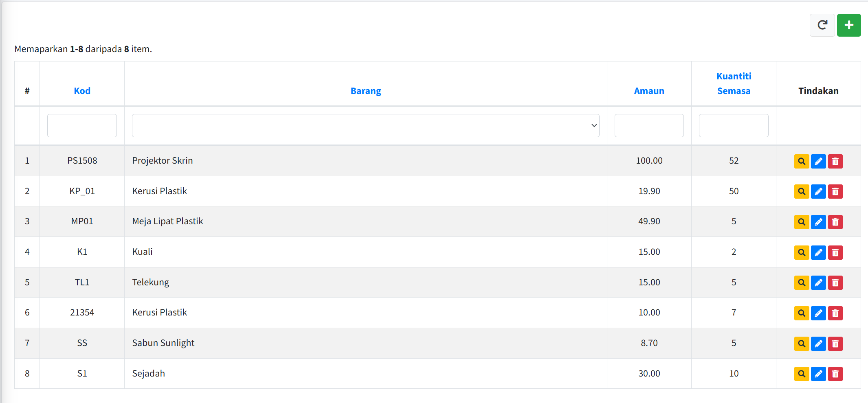Screen dimensions: 868x403
Task: Delete the Sejadah entry
Action: 835,374
